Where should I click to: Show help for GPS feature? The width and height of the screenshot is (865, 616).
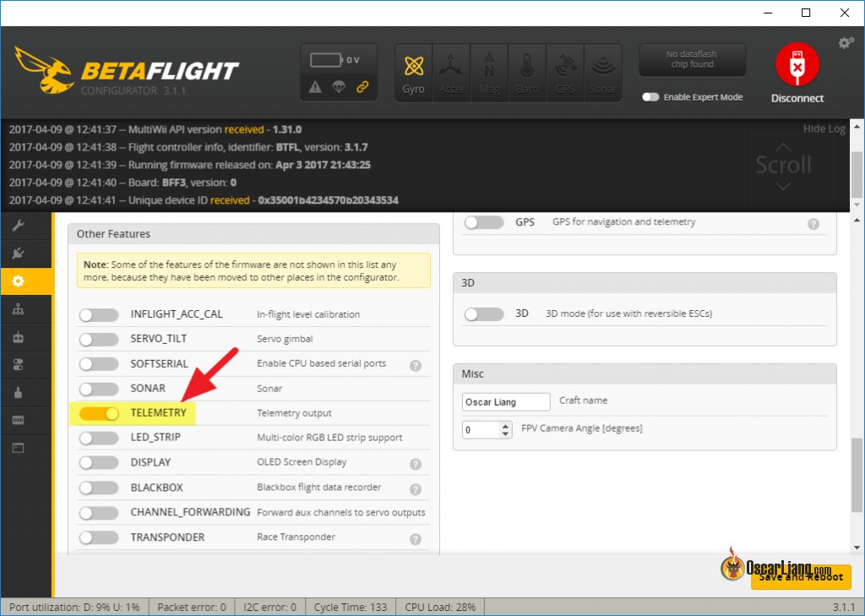coord(813,224)
